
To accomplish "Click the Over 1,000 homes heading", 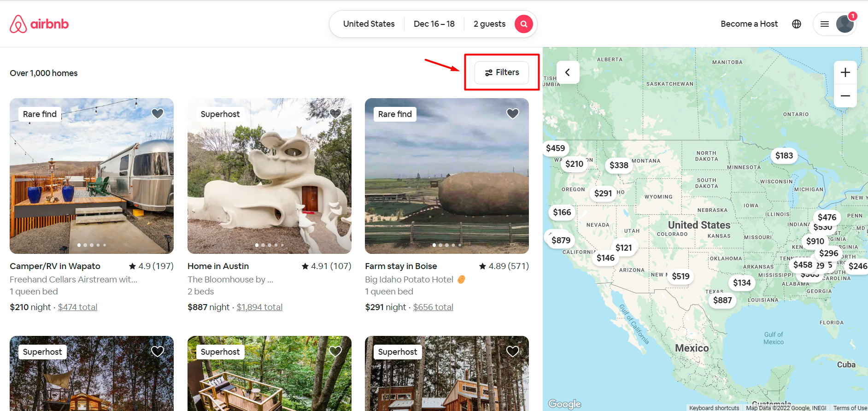I will coord(44,73).
